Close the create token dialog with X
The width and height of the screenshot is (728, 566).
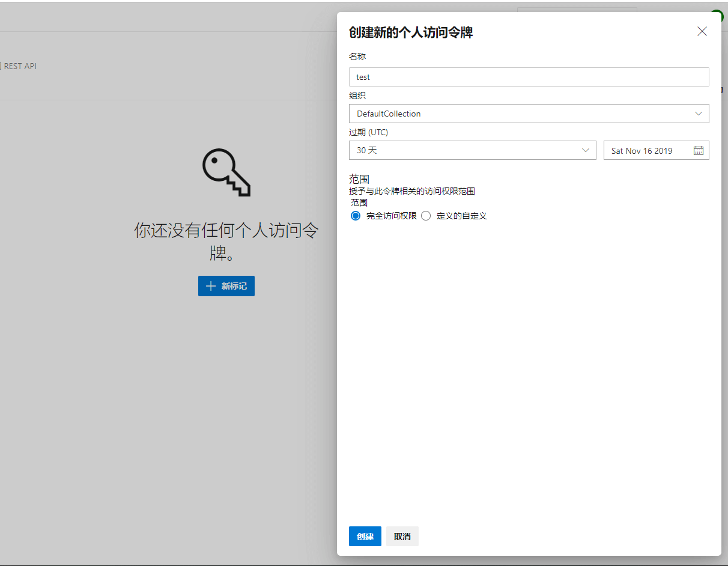coord(702,32)
